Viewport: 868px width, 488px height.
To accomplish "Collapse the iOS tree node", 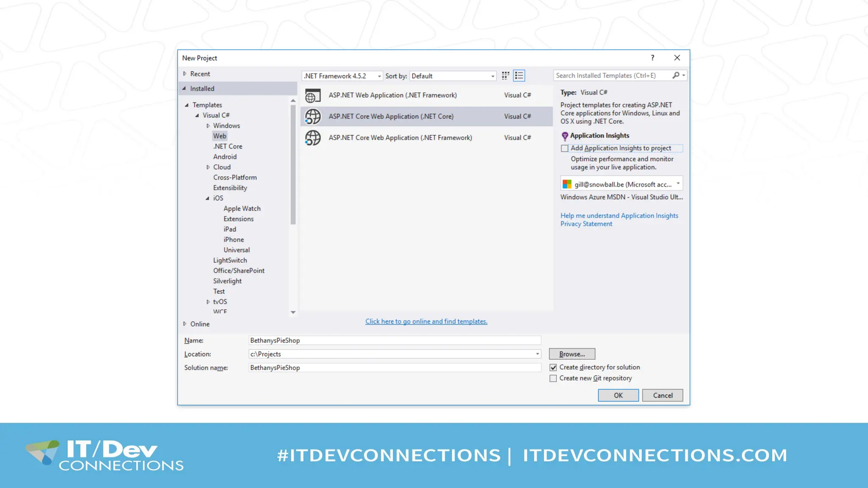I will (208, 198).
